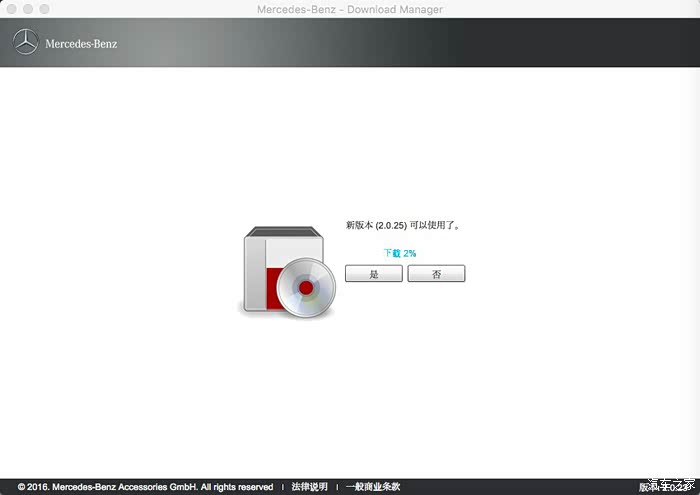Image resolution: width=700 pixels, height=495 pixels.
Task: Click the 是 (Yes) button
Action: [x=374, y=274]
